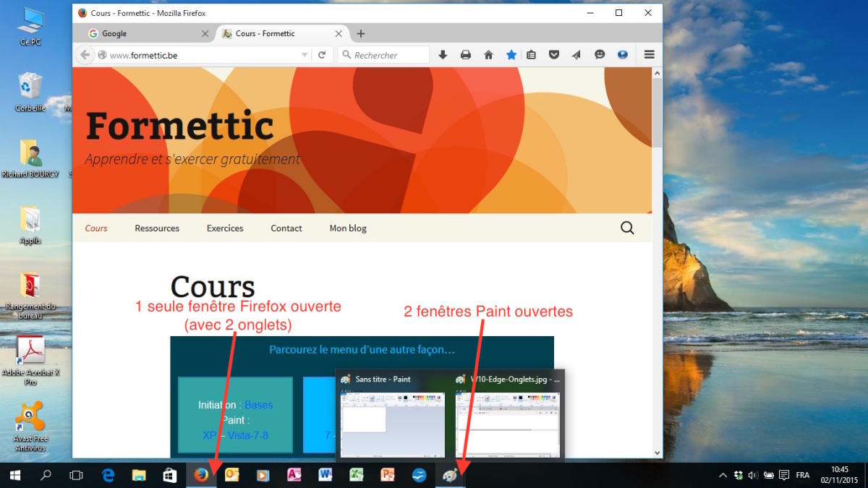The width and height of the screenshot is (868, 488).
Task: Open the Firefox Hello smiley icon
Action: [x=600, y=55]
